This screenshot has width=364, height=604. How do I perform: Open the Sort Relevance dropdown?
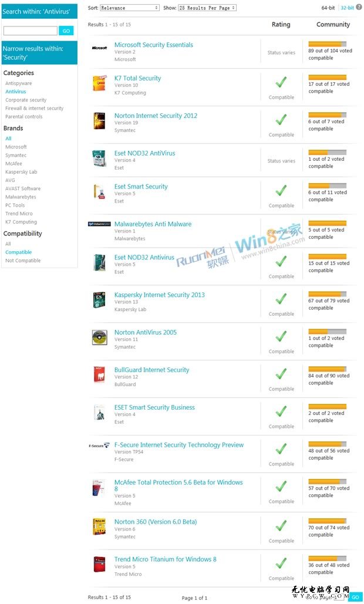[x=129, y=8]
